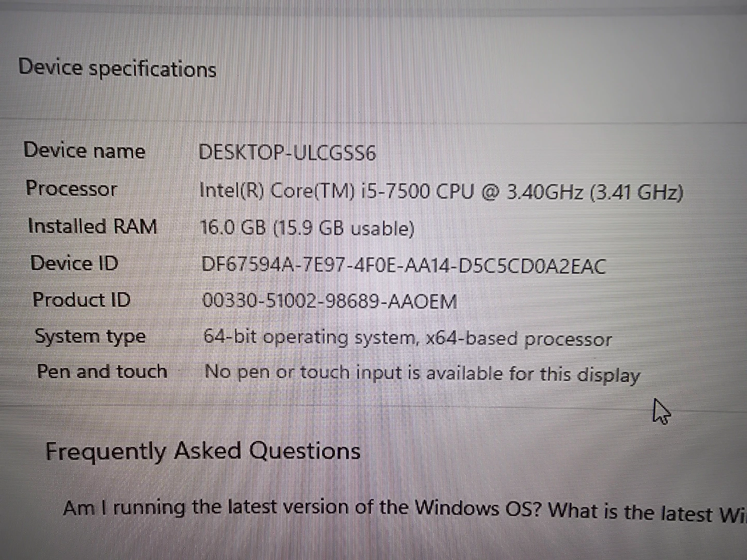747x560 pixels.
Task: Click the (3.41 GHz) speed text
Action: coord(637,193)
